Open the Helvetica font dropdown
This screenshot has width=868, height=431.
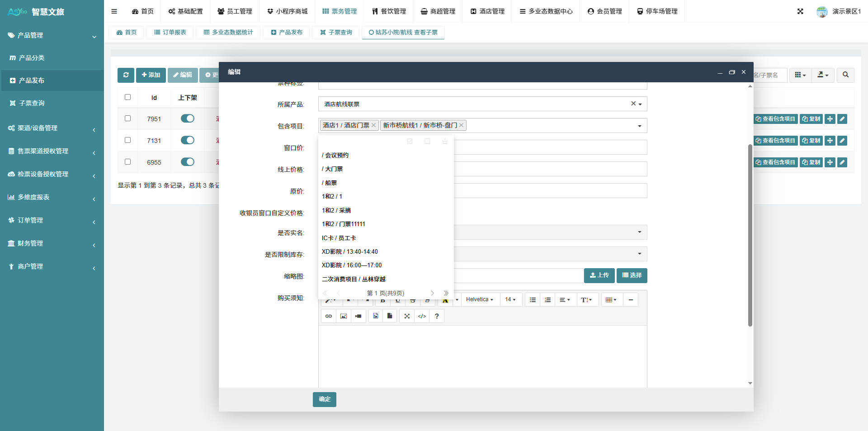point(480,300)
